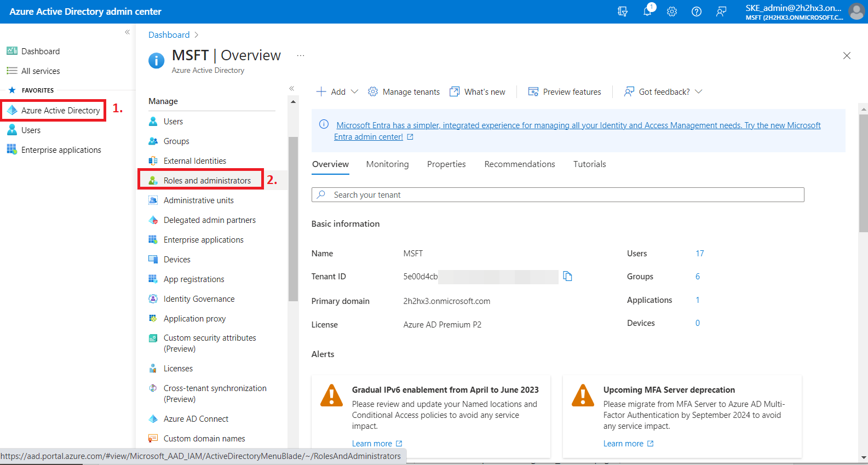Expand the Got feedback dropdown arrow

(699, 91)
